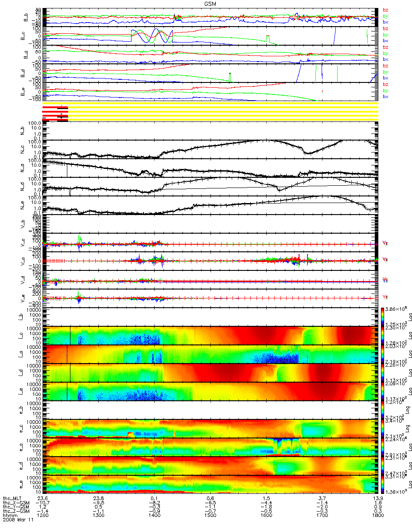Open the e_d electron energy spectrogram panel
The height and width of the screenshot is (532, 412).
210,466
